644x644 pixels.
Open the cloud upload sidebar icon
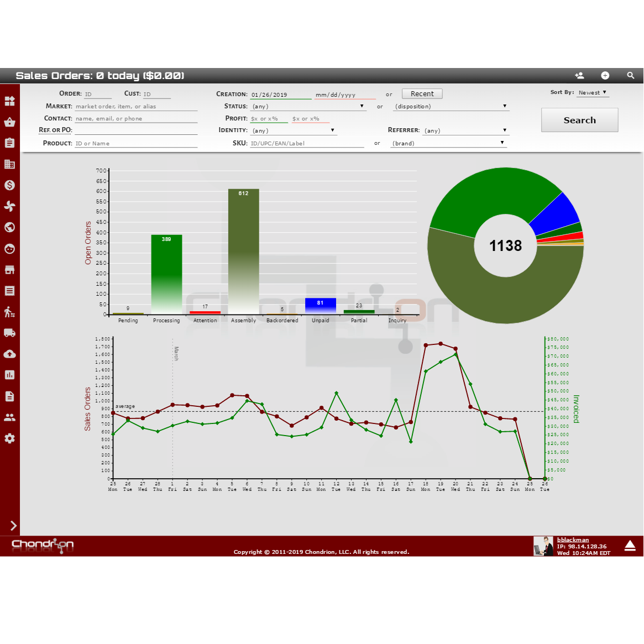tap(10, 354)
